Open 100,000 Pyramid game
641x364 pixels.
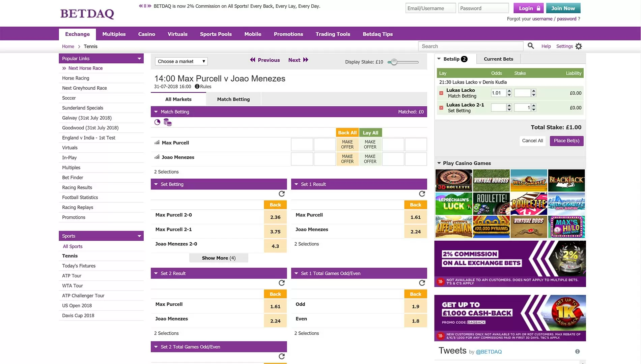pyautogui.click(x=491, y=227)
